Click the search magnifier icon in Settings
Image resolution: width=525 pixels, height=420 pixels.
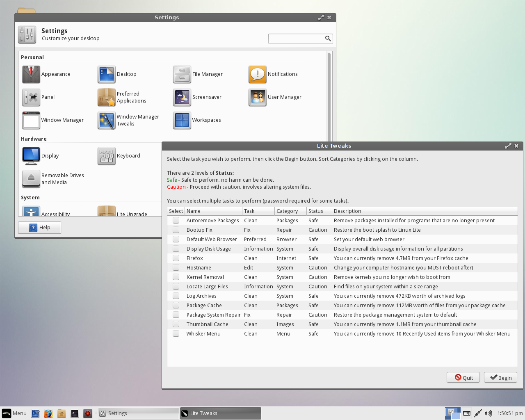(x=328, y=39)
